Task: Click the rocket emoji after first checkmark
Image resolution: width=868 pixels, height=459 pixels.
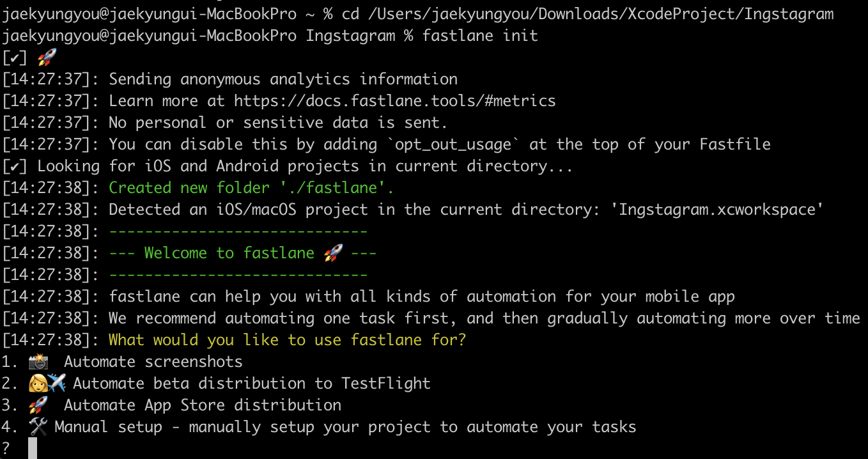Action: 47,58
